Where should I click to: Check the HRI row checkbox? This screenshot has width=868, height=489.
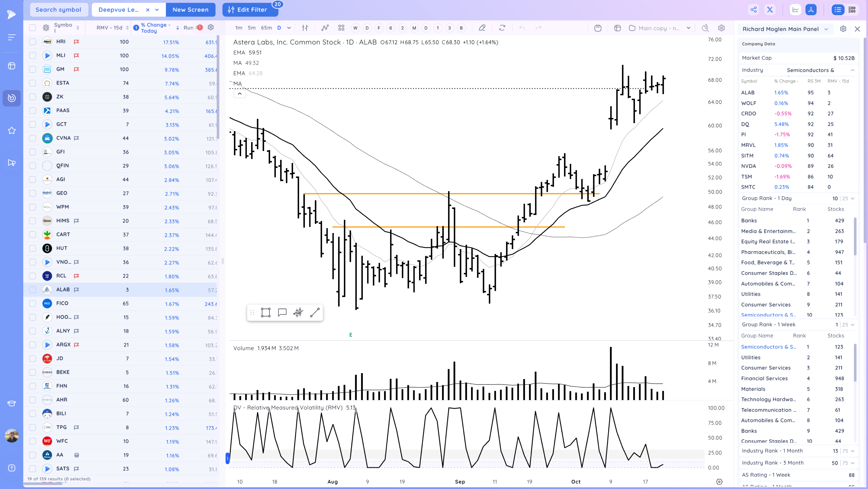tap(32, 42)
